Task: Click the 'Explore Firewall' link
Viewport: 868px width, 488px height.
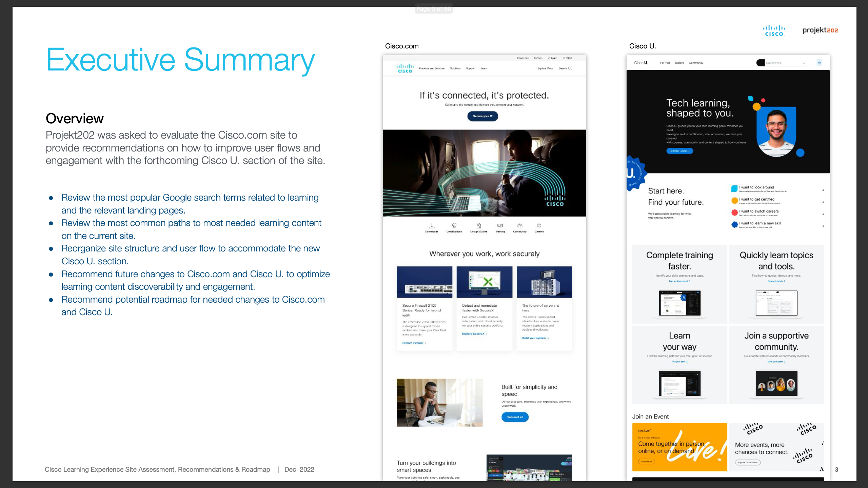Action: click(414, 343)
